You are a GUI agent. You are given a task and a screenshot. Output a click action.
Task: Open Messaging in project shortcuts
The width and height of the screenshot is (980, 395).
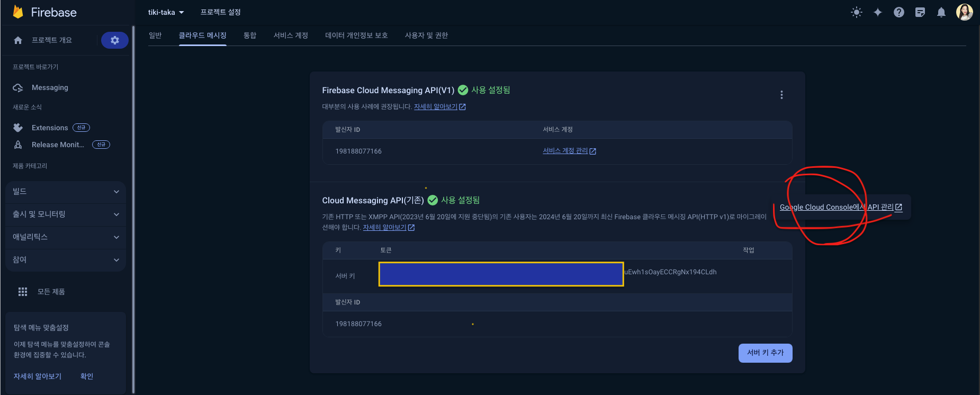pyautogui.click(x=50, y=88)
